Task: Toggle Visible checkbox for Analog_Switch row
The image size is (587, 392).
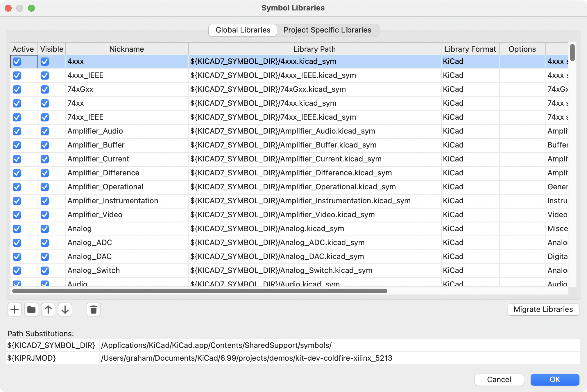Action: click(x=45, y=271)
